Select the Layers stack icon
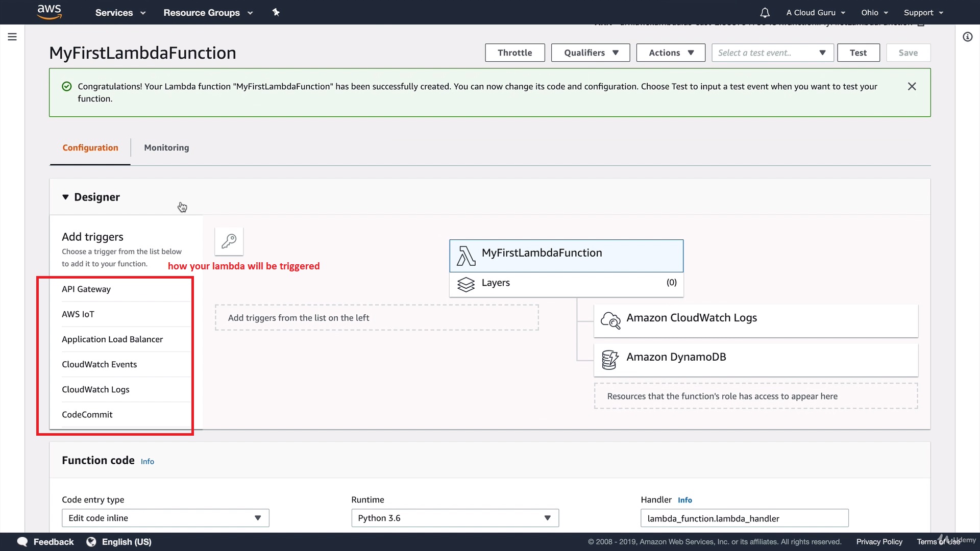The width and height of the screenshot is (980, 551). pyautogui.click(x=465, y=284)
